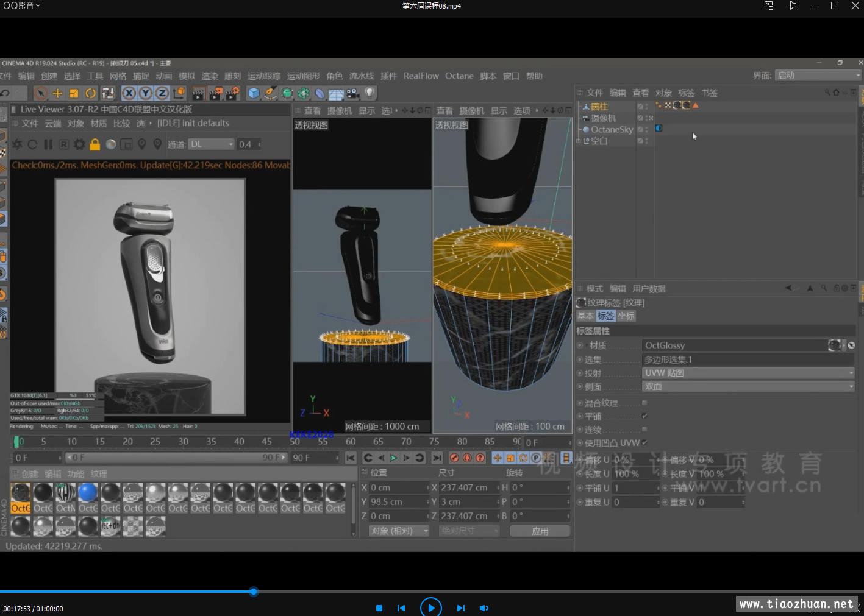
Task: Open the floor environment icon
Action: [x=336, y=93]
